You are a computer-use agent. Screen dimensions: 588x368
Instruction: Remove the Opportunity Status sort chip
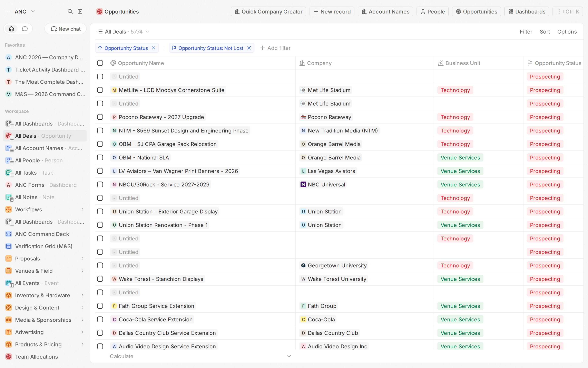(154, 48)
